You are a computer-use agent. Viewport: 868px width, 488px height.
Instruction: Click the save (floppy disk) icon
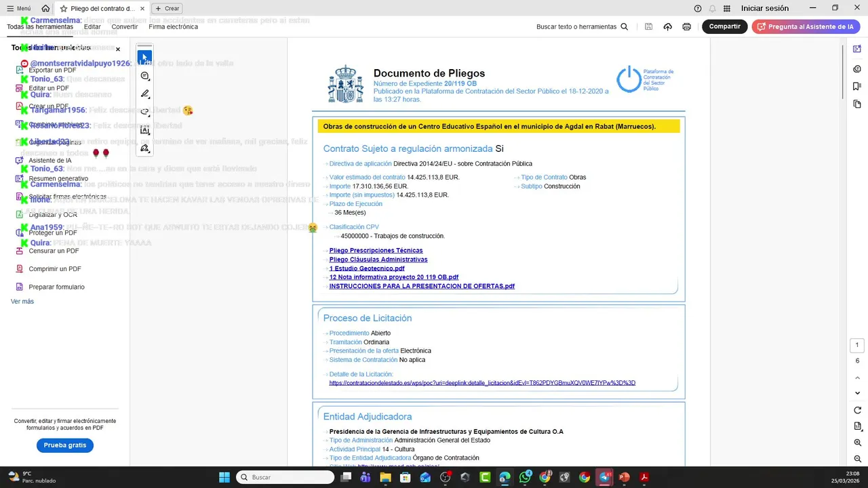[x=649, y=26]
